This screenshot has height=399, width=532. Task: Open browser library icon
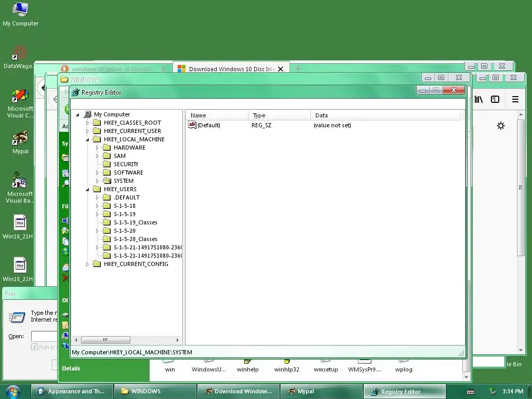478,99
